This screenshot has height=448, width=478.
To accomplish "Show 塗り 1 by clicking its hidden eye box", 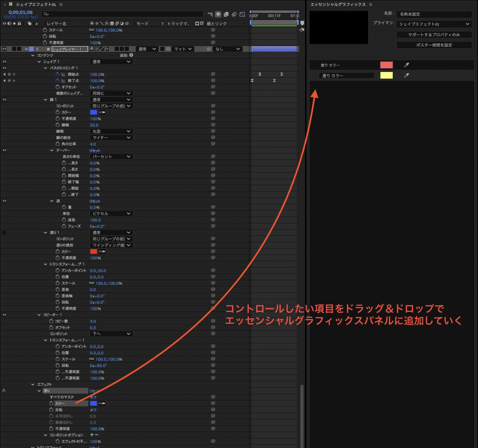I will click(4, 232).
